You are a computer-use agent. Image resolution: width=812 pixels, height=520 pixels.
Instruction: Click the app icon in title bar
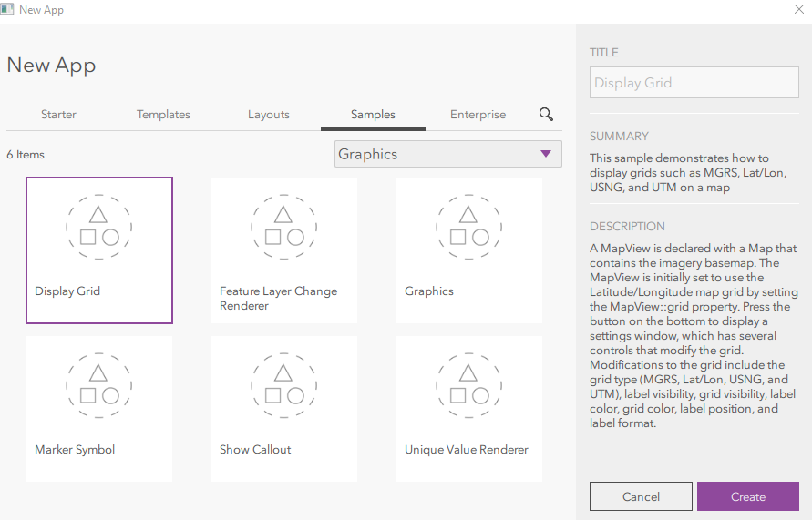tap(9, 10)
